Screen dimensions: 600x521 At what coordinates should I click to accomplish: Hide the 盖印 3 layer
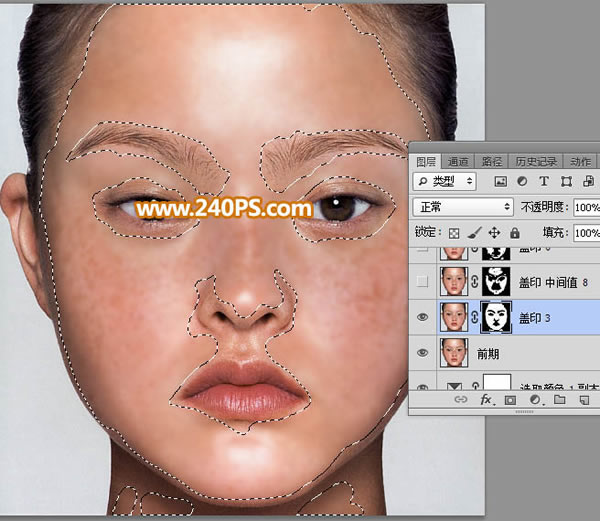click(422, 317)
